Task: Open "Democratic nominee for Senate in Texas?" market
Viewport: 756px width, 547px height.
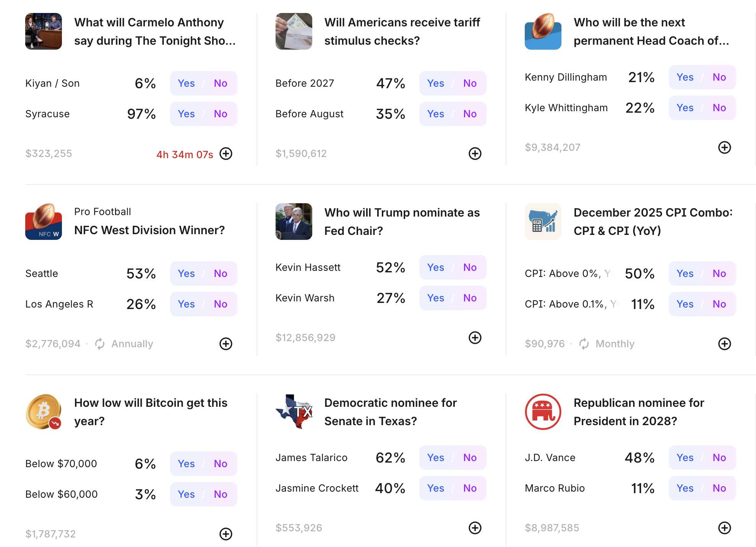Action: pyautogui.click(x=390, y=412)
